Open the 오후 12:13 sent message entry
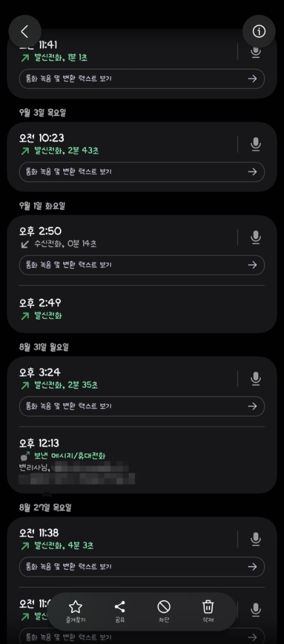This screenshot has width=284, height=644. point(142,460)
